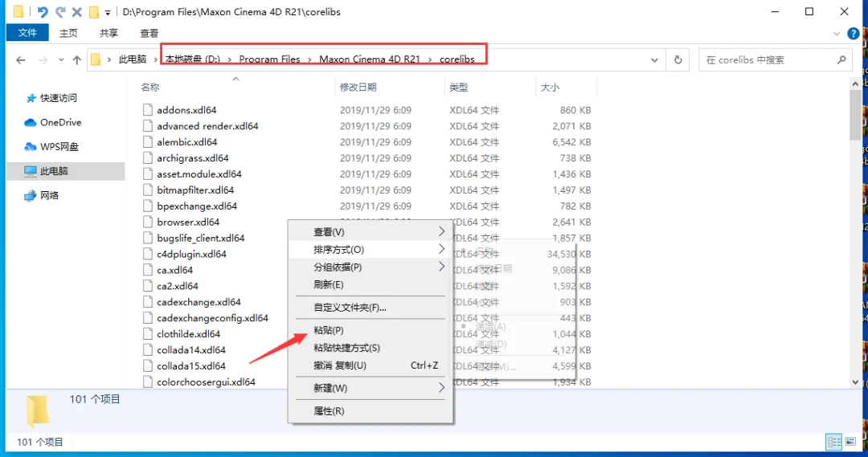Select file alembic.xdl64

coord(187,142)
